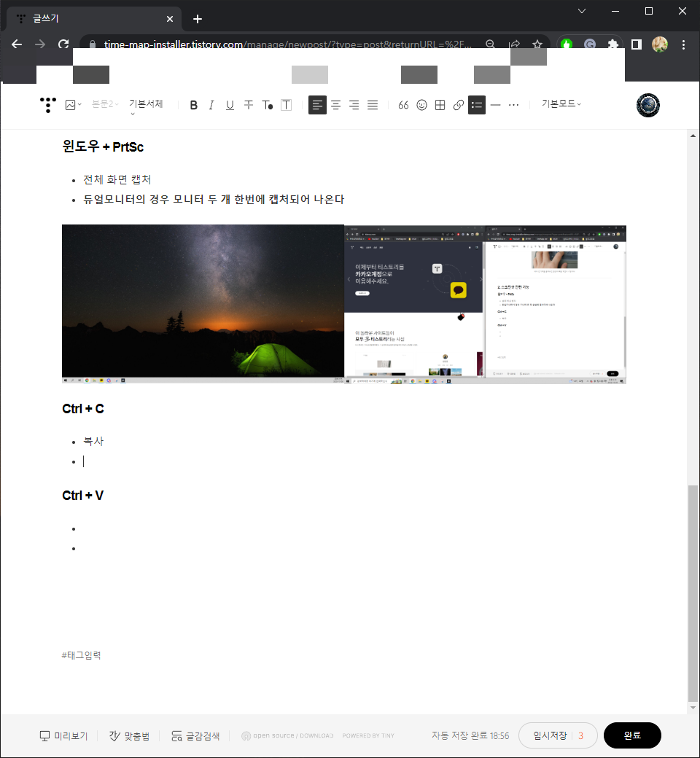Viewport: 700px width, 758px height.
Task: Open the Extensions puzzle menu
Action: click(x=613, y=44)
